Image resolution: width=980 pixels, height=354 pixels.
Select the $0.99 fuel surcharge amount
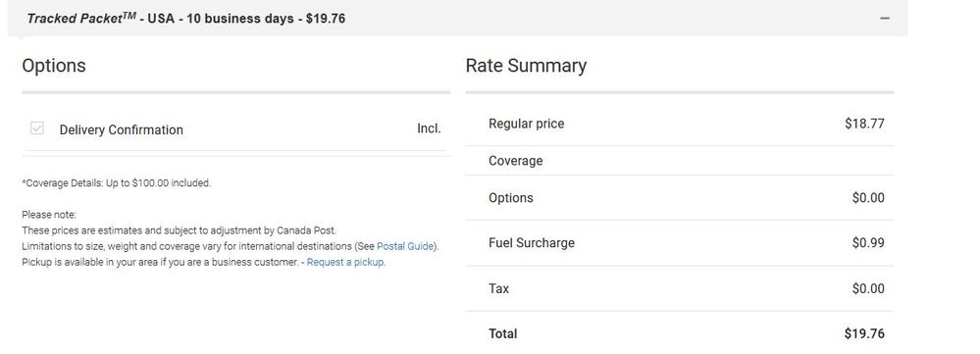tap(868, 243)
